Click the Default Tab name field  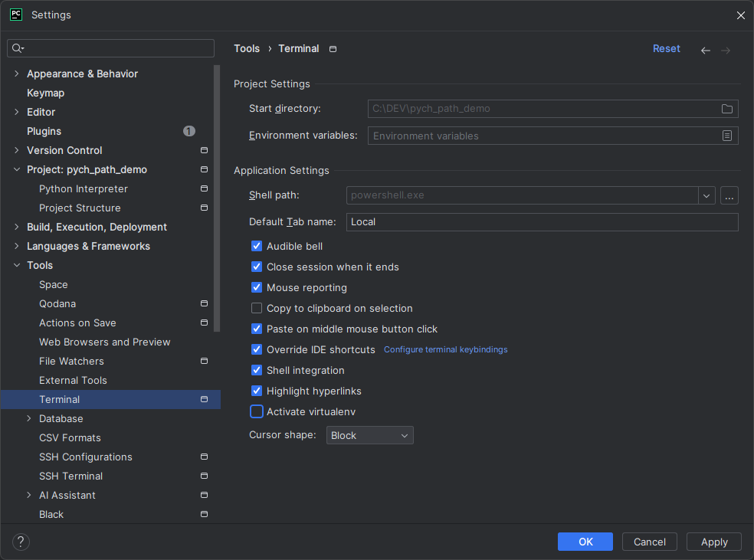coord(542,222)
